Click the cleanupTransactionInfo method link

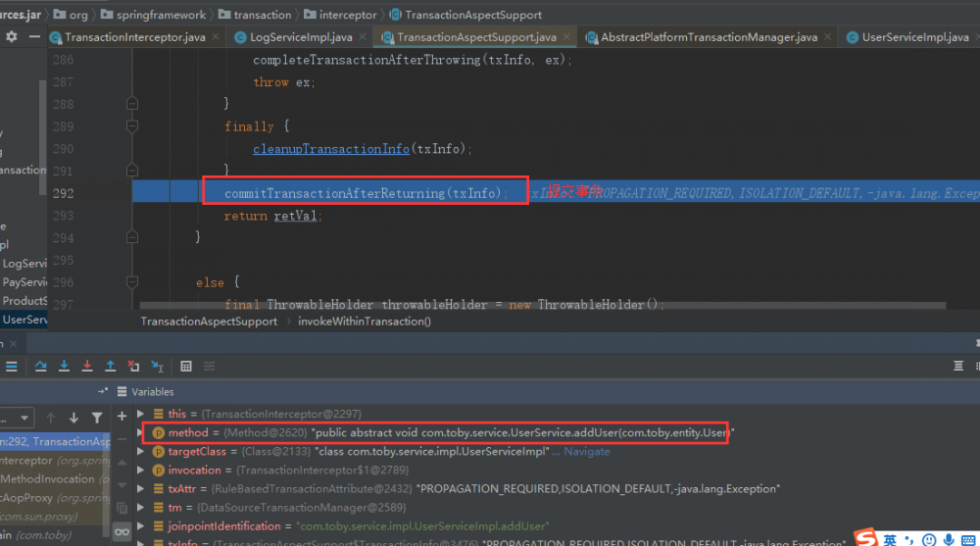click(330, 149)
